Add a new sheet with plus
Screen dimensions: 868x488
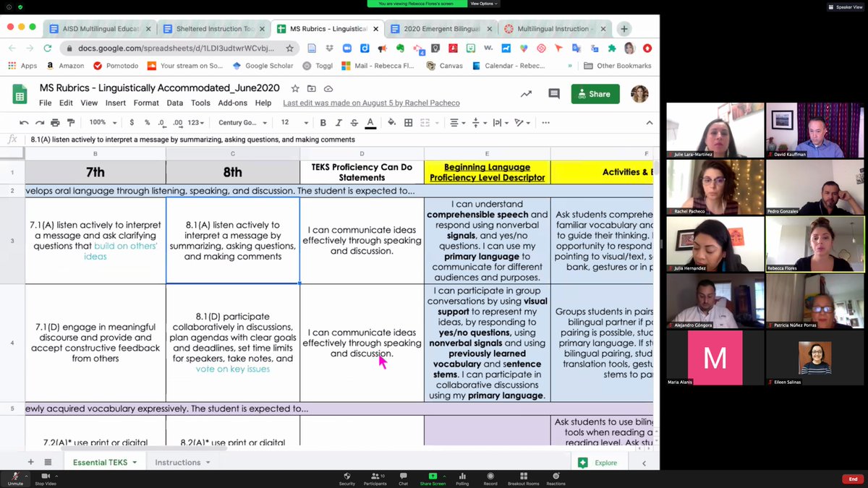click(x=30, y=462)
